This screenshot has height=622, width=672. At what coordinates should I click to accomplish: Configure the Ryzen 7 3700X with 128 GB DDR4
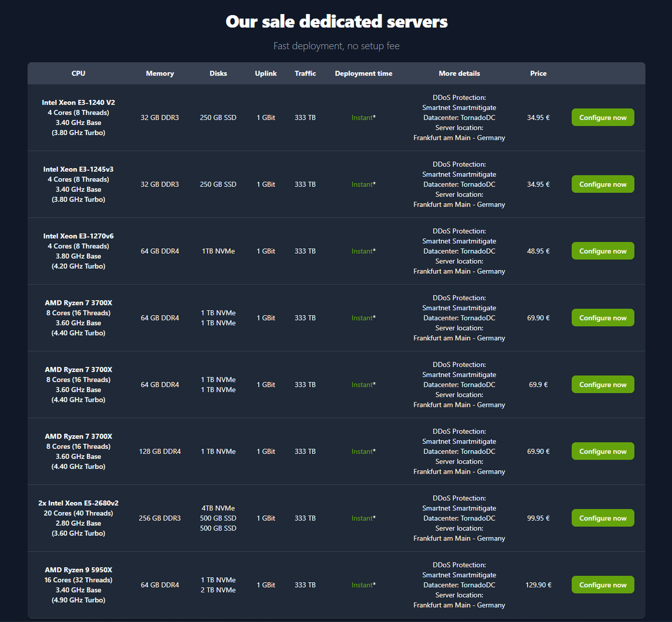tap(603, 451)
